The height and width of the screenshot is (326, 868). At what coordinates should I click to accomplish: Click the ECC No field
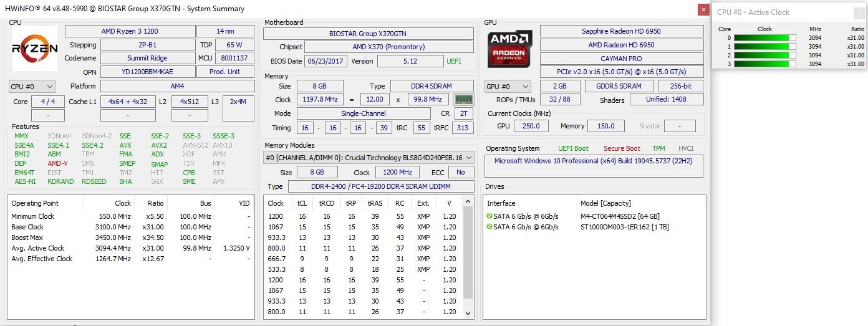coord(461,172)
